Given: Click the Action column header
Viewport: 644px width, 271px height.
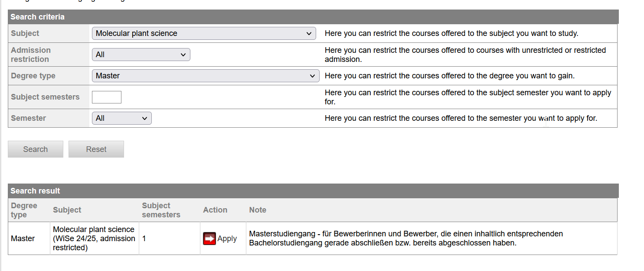Looking at the screenshot, I should click(x=215, y=210).
